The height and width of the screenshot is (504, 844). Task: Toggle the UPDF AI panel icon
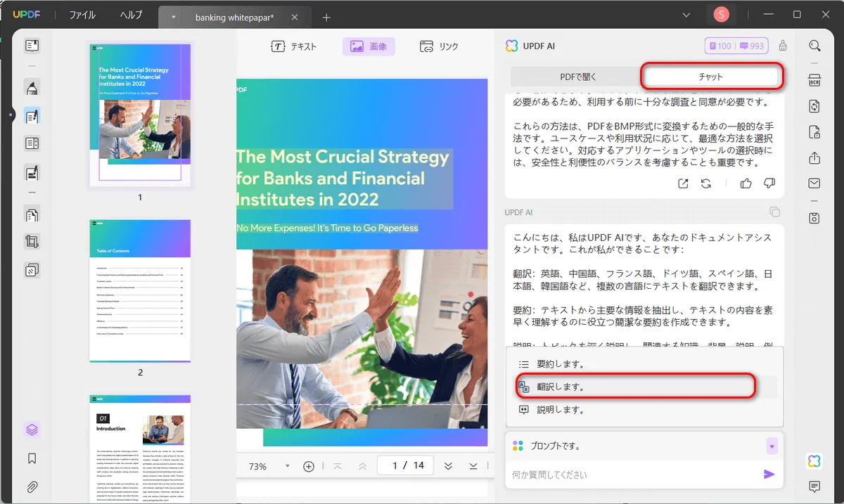[814, 461]
